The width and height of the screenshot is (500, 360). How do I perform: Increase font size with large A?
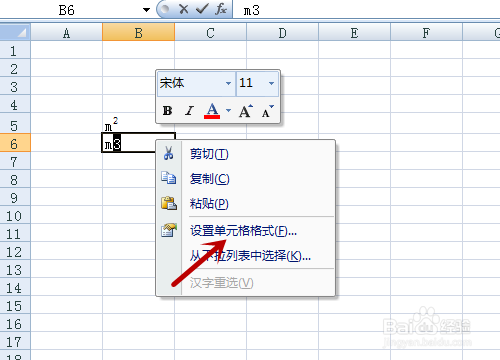click(246, 111)
